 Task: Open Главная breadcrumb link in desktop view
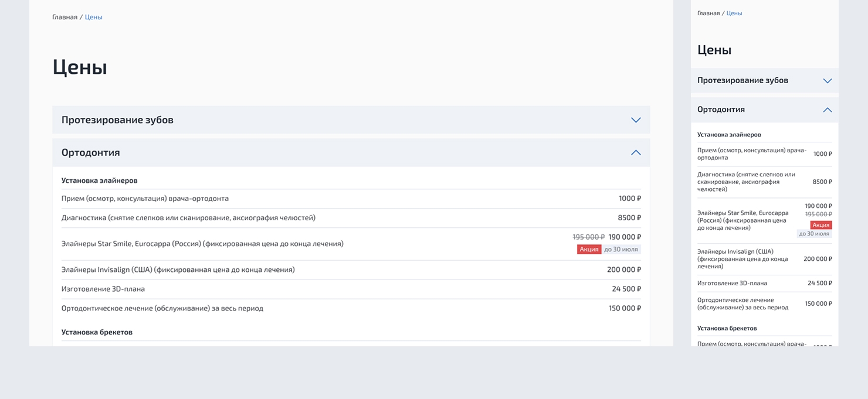coord(65,17)
